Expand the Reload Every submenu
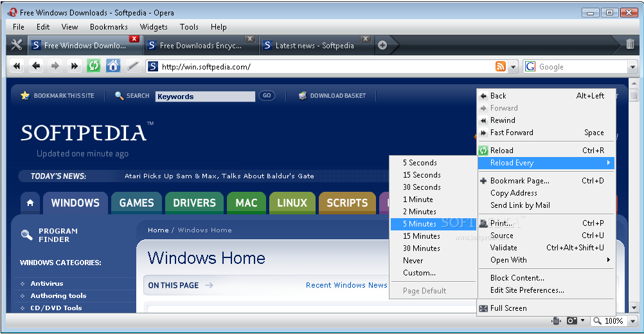This screenshot has height=334, width=644. pyautogui.click(x=546, y=163)
